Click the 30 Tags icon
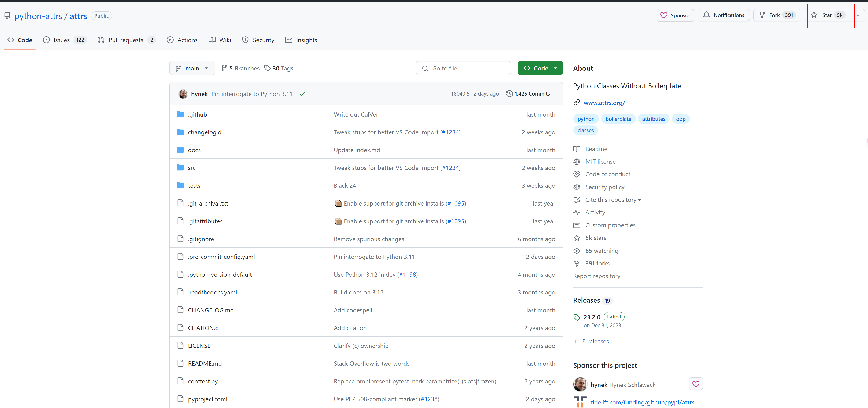Viewport: 868px width, 408px height. tap(267, 68)
